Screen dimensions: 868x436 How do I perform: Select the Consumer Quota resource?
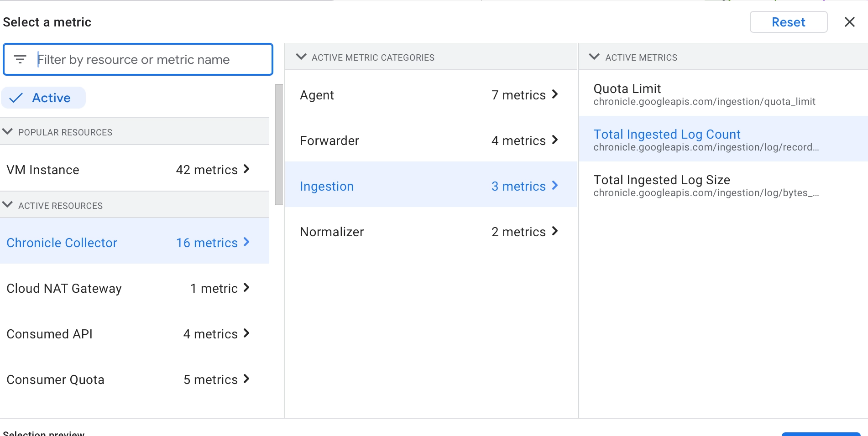[55, 379]
